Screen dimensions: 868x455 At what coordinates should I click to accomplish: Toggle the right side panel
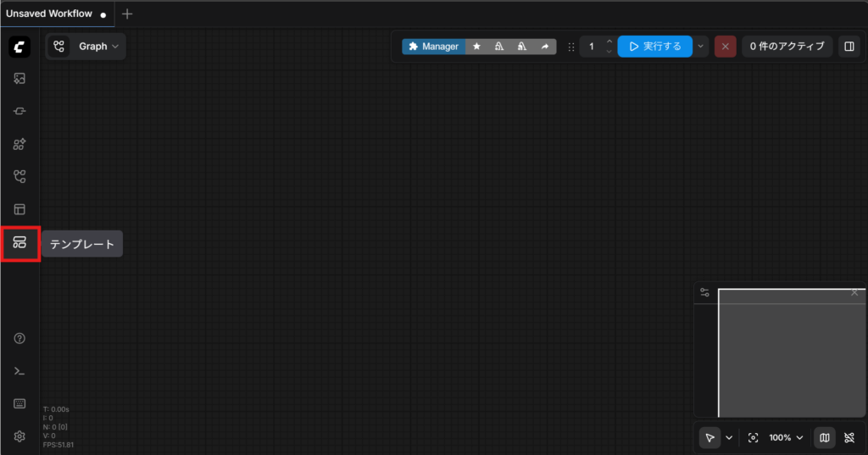(849, 47)
